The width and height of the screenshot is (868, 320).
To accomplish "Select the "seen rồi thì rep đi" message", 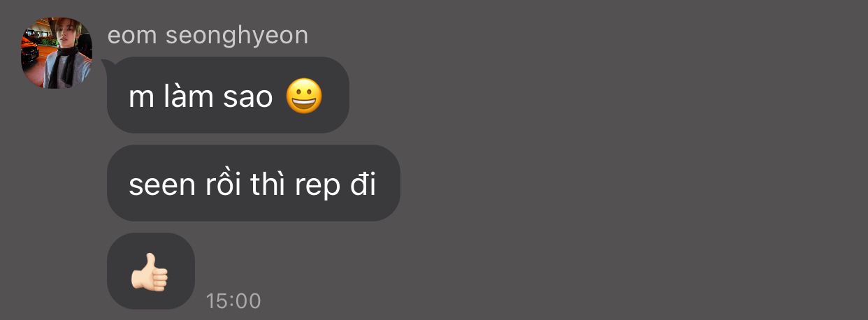I will pos(253,183).
